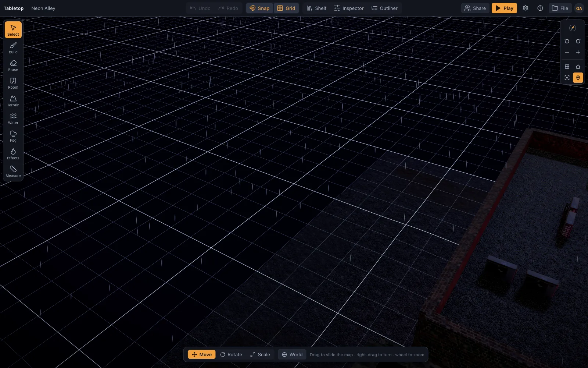Return camera to home view

[x=578, y=67]
